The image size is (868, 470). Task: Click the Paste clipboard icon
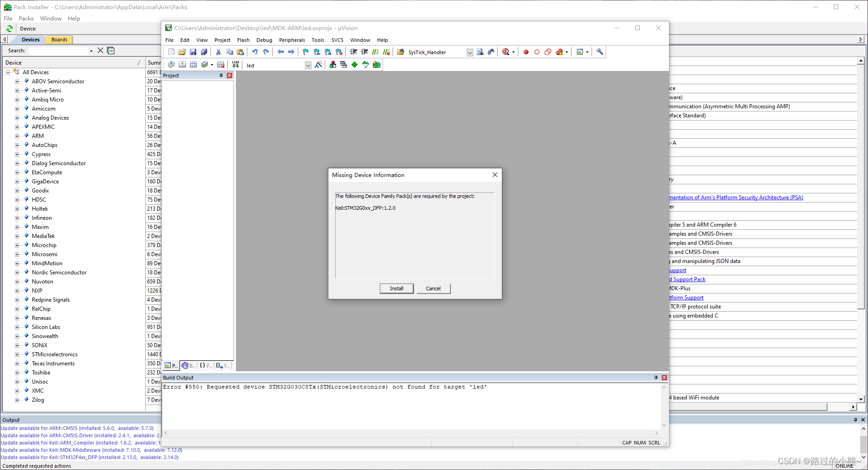(240, 52)
